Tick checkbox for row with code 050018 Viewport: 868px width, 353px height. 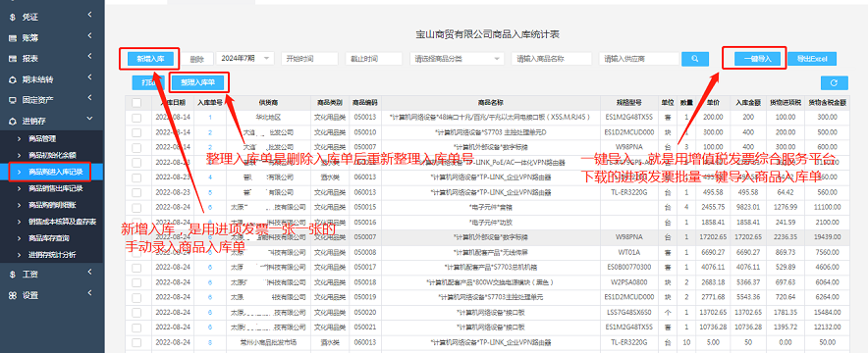coord(136,282)
